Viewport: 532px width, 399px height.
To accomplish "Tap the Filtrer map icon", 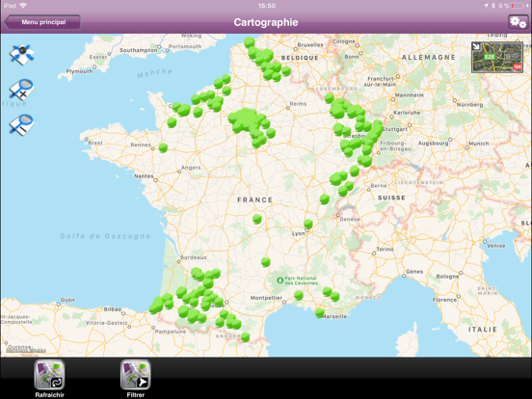I will click(x=135, y=375).
